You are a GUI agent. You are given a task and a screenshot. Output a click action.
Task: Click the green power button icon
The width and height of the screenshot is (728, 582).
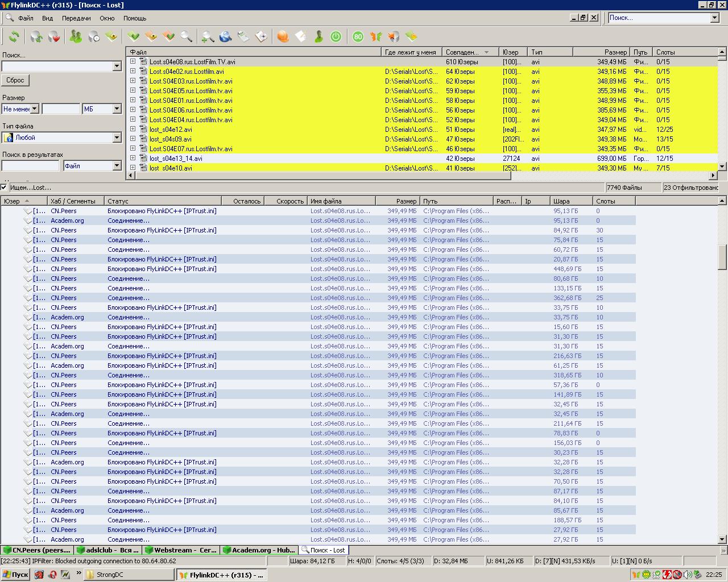(336, 37)
